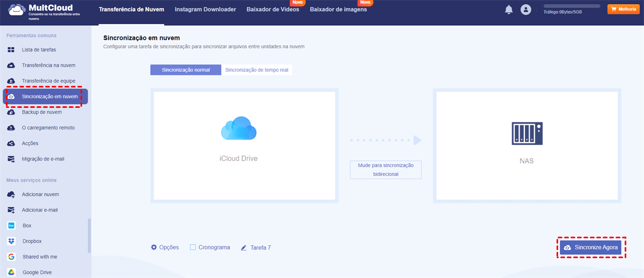Click the Cronograma label text
Image resolution: width=644 pixels, height=278 pixels.
pos(214,247)
